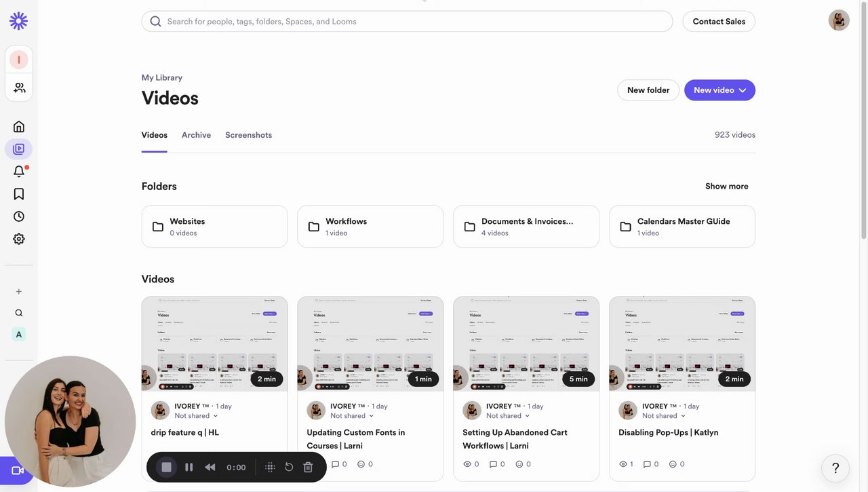Image resolution: width=868 pixels, height=492 pixels.
Task: Open settings gear in sidebar
Action: pyautogui.click(x=19, y=239)
